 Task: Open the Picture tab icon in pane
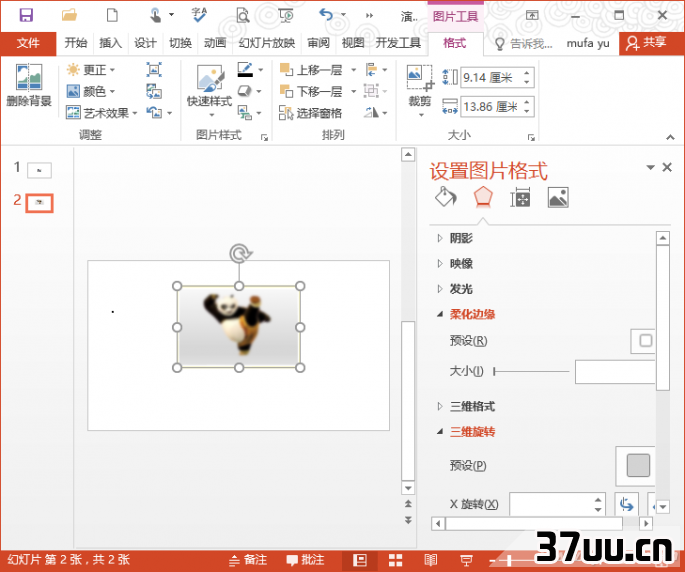point(558,198)
